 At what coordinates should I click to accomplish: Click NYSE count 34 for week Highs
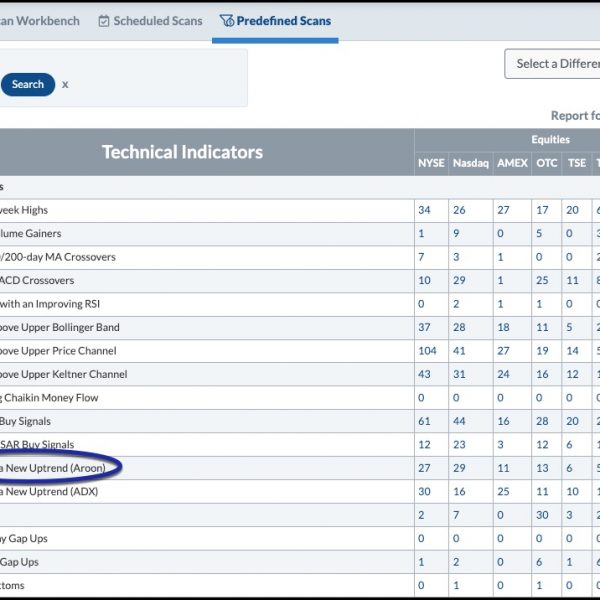[424, 210]
